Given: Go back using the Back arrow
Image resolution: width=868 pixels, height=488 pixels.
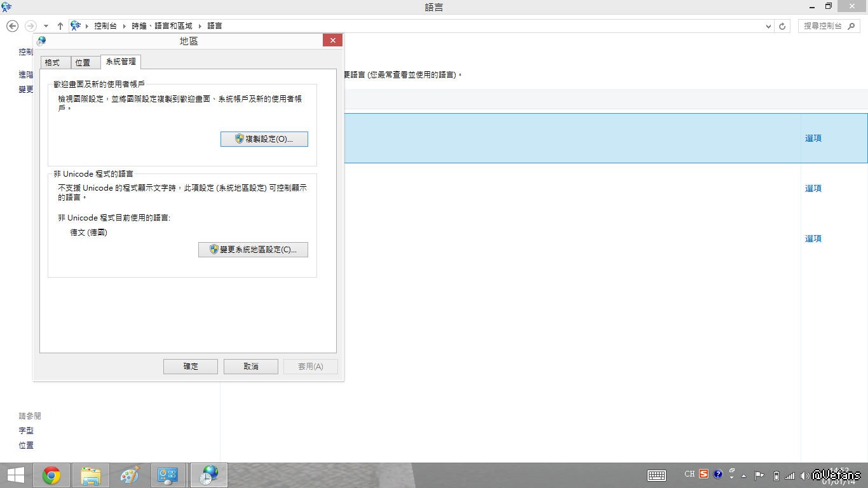Looking at the screenshot, I should [12, 26].
